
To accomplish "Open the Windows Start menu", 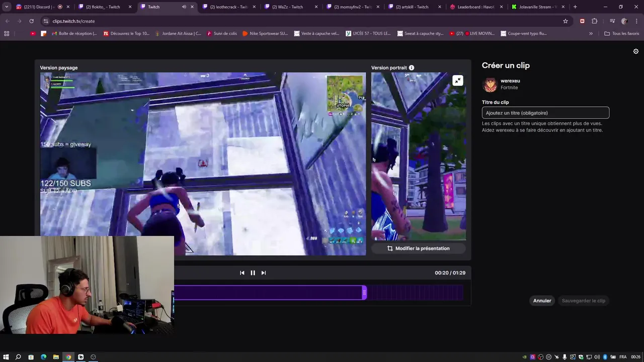I will [x=6, y=357].
